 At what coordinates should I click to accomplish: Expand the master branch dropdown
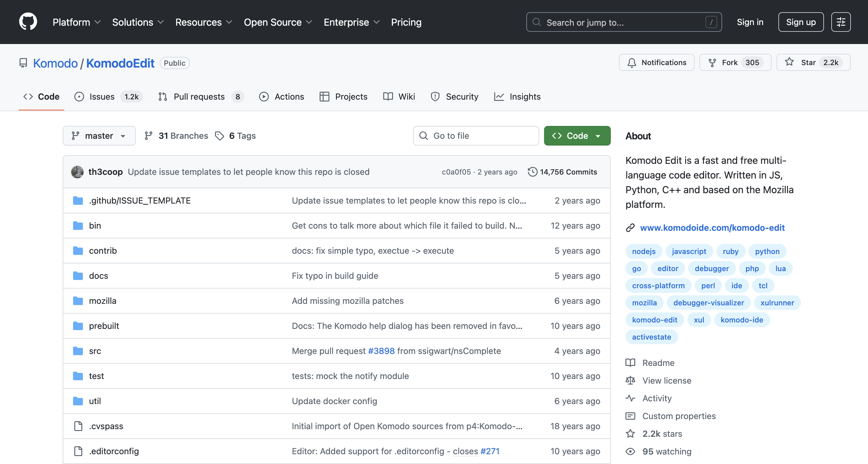pos(99,136)
